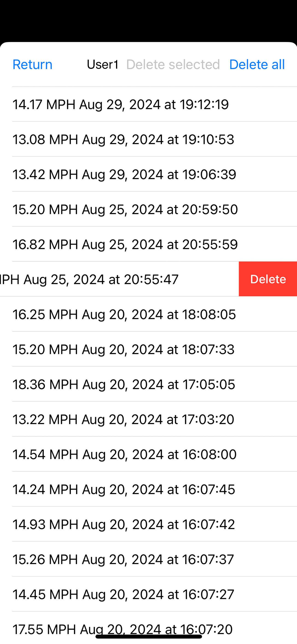This screenshot has height=644, width=297.
Task: Select the 14.17 MPH Aug 29 entry
Action: tap(120, 104)
